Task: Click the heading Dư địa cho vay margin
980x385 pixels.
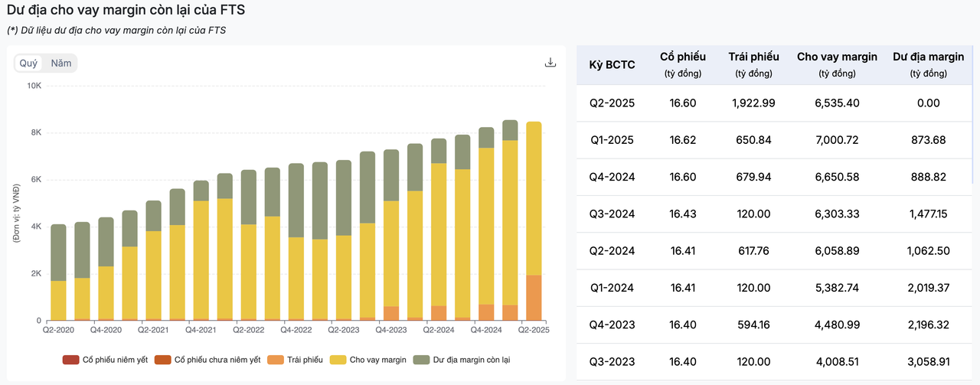Action: coord(126,11)
